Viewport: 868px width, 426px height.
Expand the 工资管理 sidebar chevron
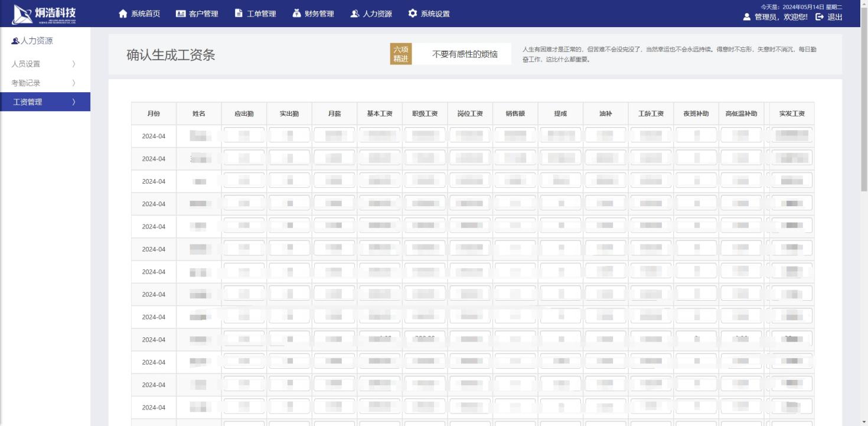point(74,102)
